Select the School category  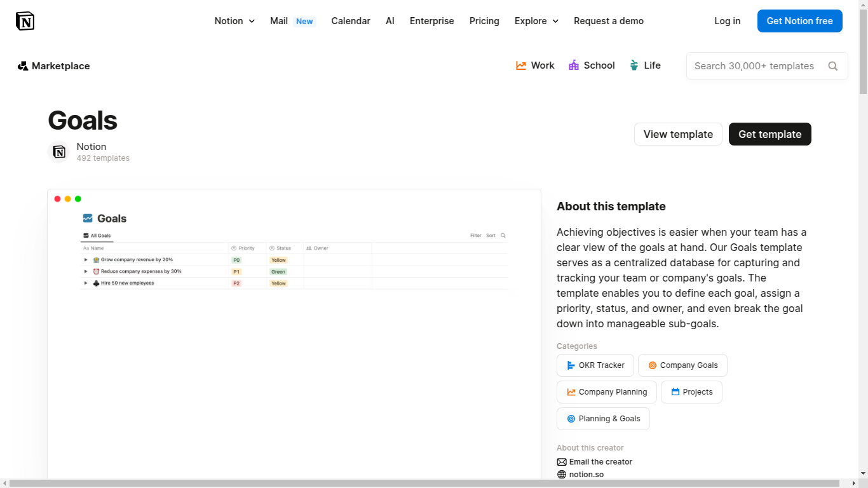pos(592,65)
